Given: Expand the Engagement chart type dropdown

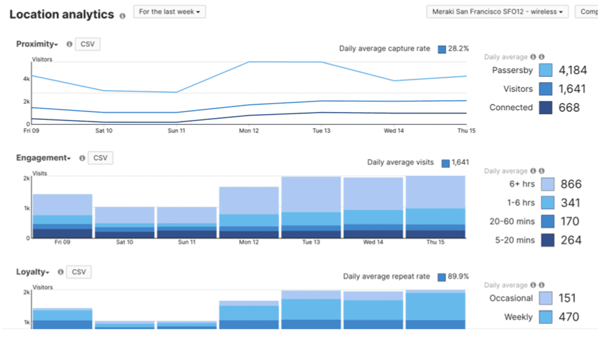Looking at the screenshot, I should [x=43, y=158].
